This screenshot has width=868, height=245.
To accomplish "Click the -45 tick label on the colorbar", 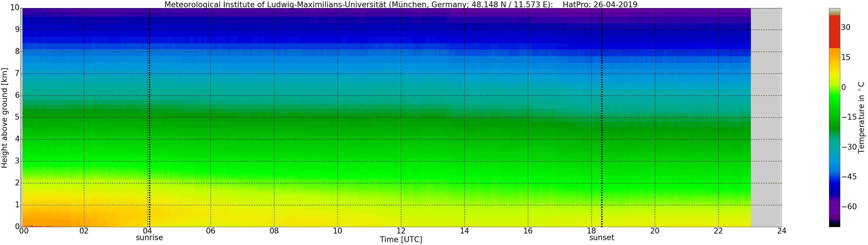I will click(x=849, y=177).
